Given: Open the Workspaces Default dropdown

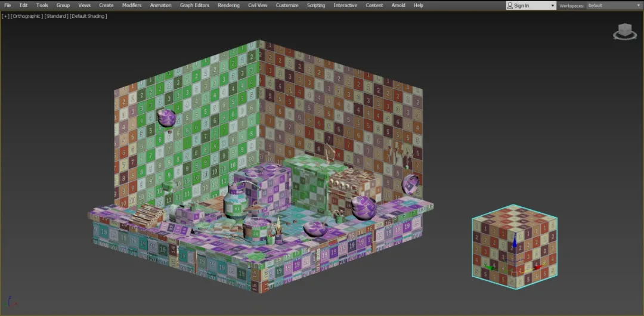Looking at the screenshot, I should click(613, 5).
